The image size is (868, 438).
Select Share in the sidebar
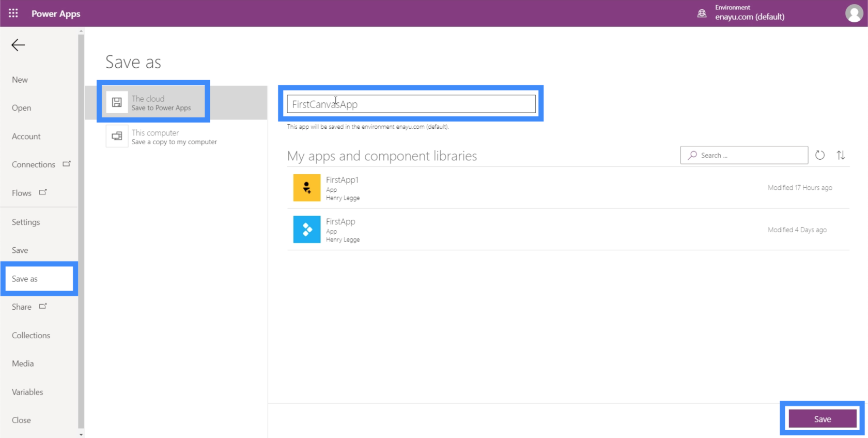(x=22, y=307)
